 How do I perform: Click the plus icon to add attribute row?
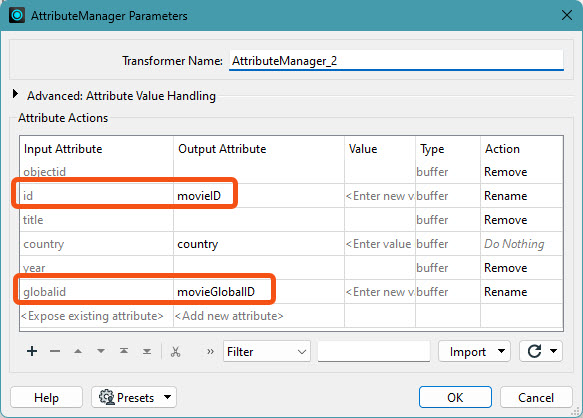tap(32, 351)
